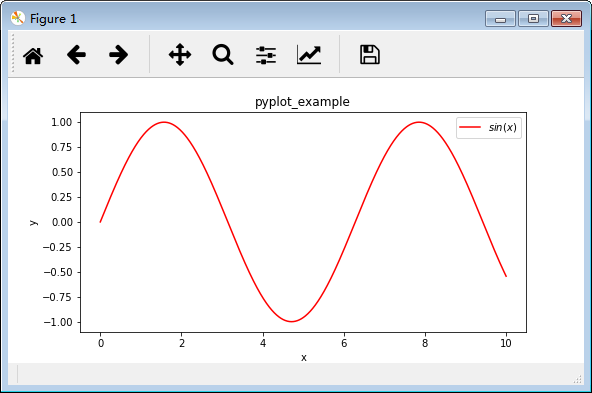
Task: Reset the plot to the original Home view
Action: 33,55
